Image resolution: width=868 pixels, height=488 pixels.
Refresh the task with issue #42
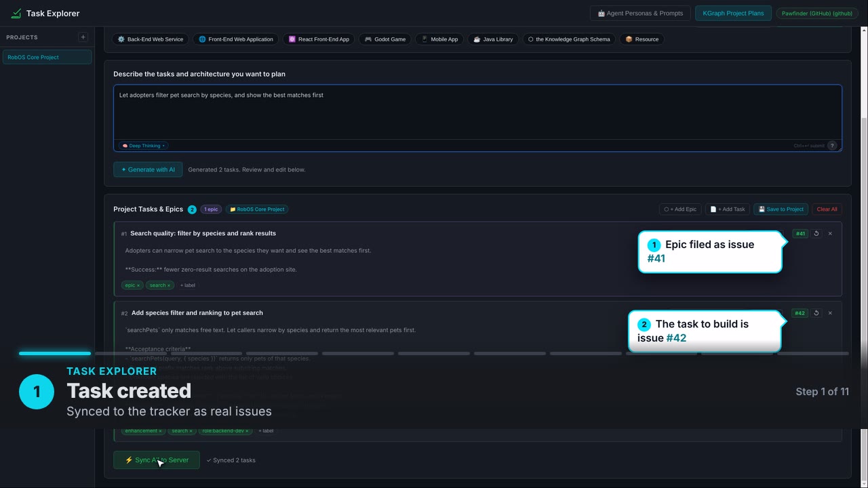(816, 313)
